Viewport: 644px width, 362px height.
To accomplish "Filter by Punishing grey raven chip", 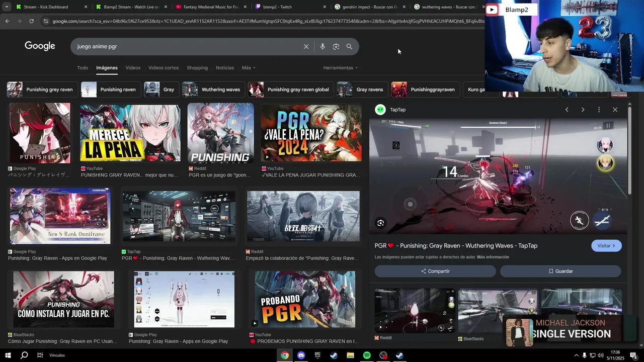I will [42, 89].
